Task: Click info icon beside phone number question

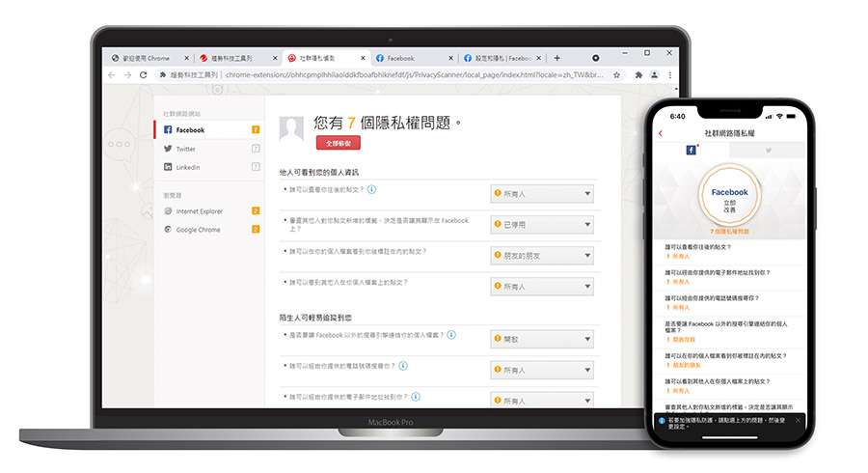Action: coord(403,366)
